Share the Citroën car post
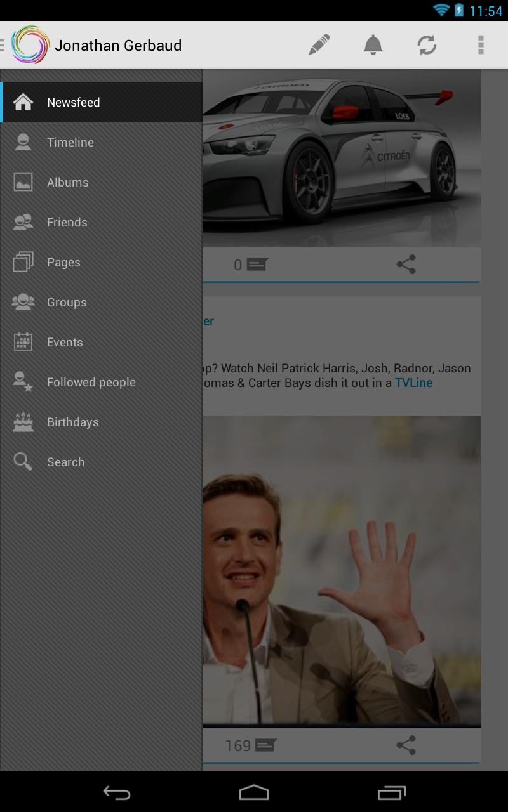This screenshot has width=508, height=812. click(x=406, y=265)
